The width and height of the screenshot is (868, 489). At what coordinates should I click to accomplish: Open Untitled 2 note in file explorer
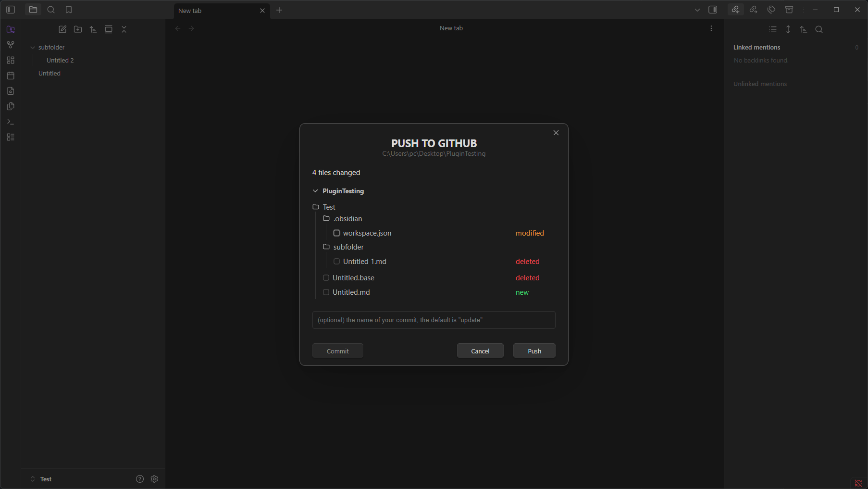point(60,61)
